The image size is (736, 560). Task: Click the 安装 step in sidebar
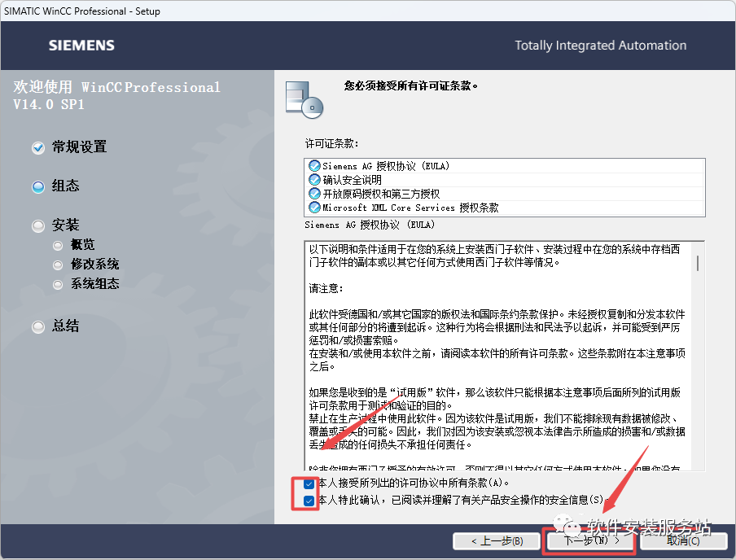pos(65,225)
